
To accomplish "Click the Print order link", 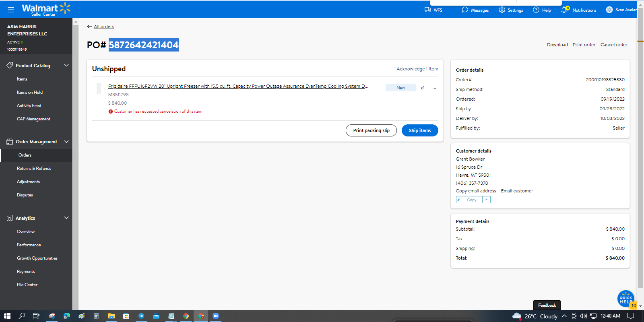I will click(x=584, y=45).
